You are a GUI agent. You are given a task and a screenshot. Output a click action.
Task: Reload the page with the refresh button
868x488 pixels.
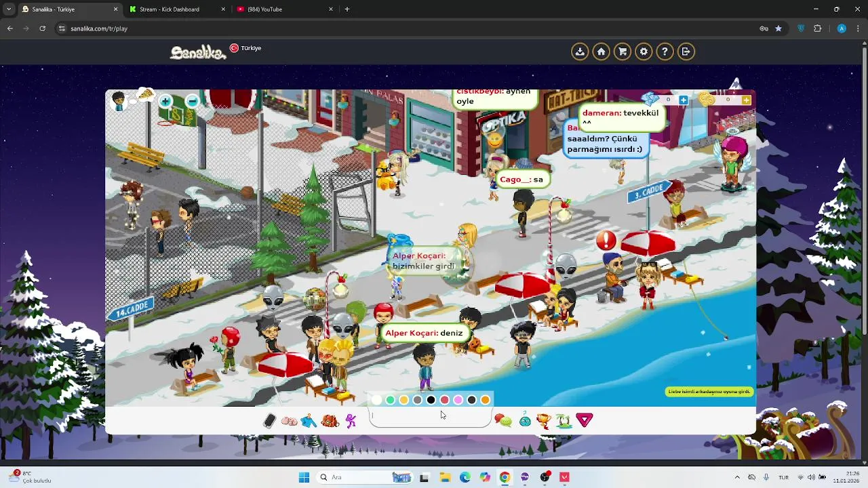(42, 28)
